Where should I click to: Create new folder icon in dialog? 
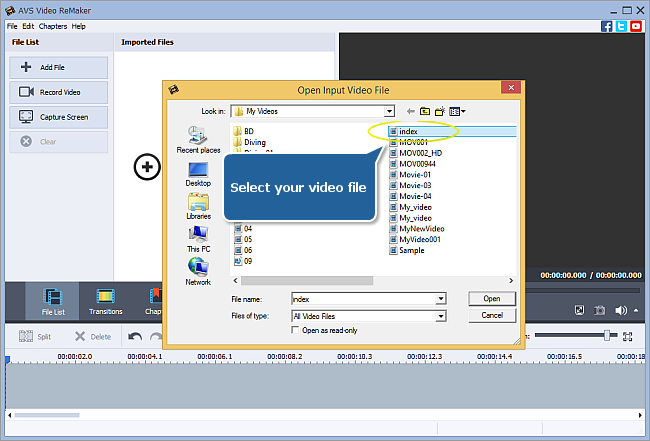[x=440, y=111]
